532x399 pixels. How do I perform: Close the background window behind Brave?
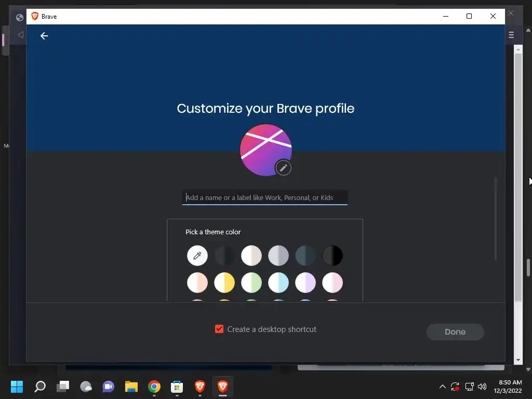pos(511,13)
